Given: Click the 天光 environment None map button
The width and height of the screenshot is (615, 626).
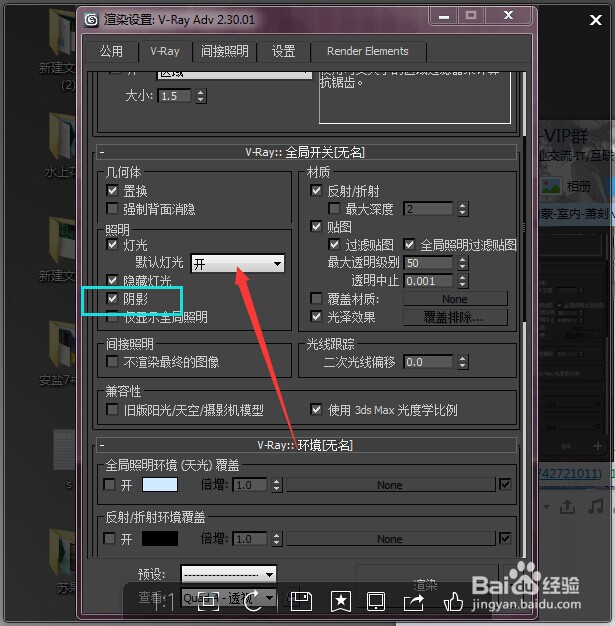Looking at the screenshot, I should pos(390,485).
